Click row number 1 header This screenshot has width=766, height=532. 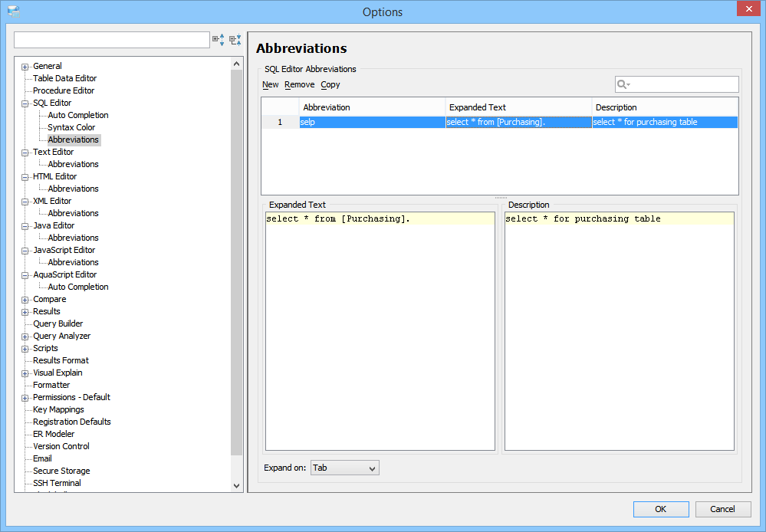pos(280,122)
